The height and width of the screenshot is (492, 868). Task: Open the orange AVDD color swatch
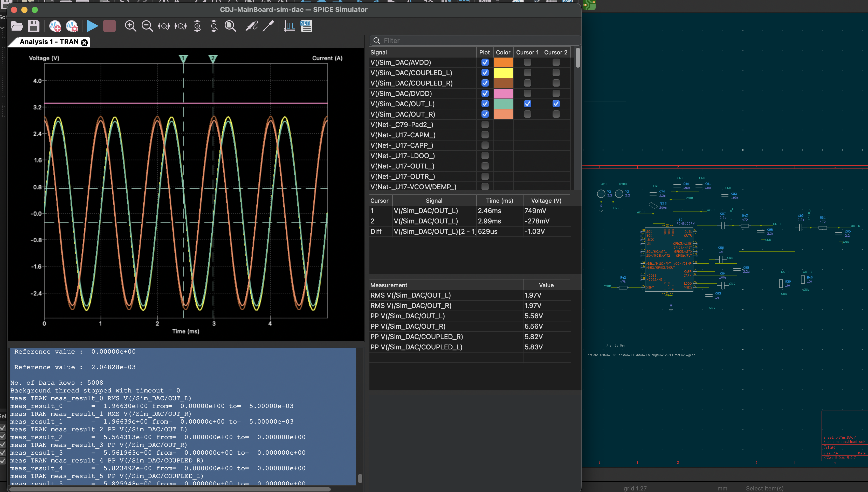(x=503, y=62)
